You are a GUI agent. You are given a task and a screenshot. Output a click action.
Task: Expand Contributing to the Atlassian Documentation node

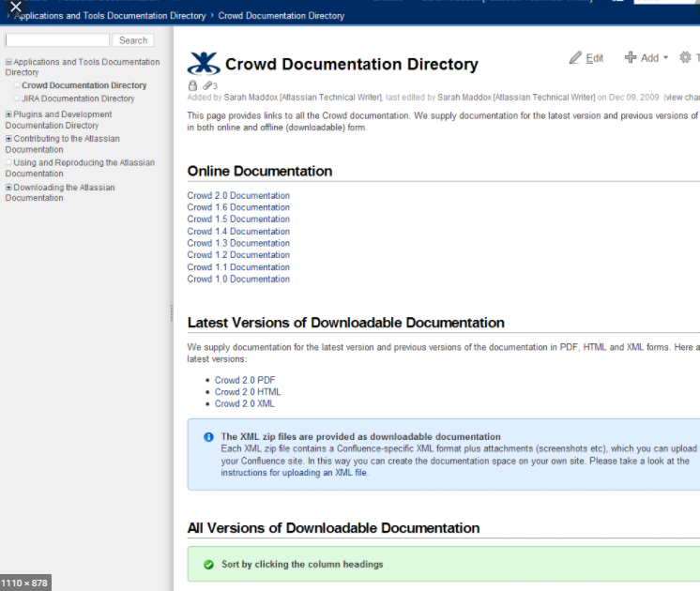[x=8, y=139]
